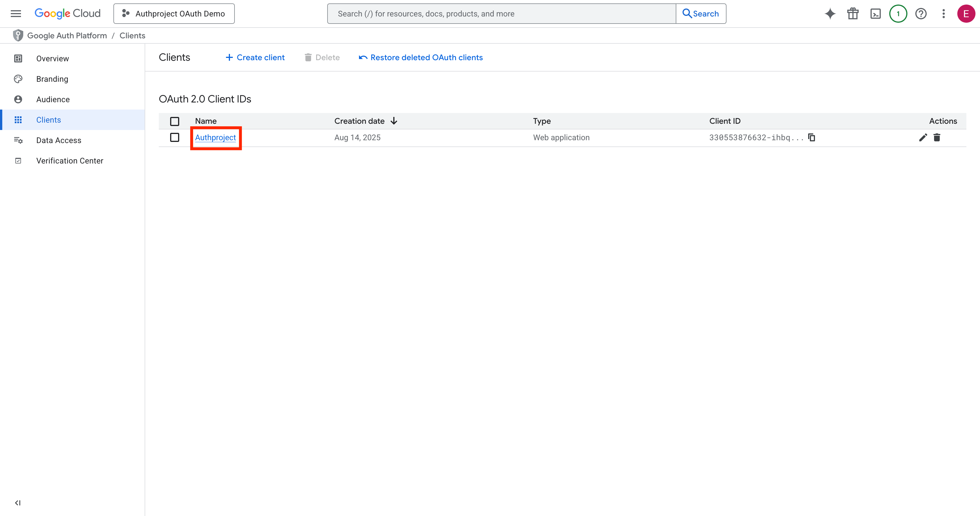Click Google Auth Platform breadcrumb
The image size is (980, 516).
click(x=67, y=35)
